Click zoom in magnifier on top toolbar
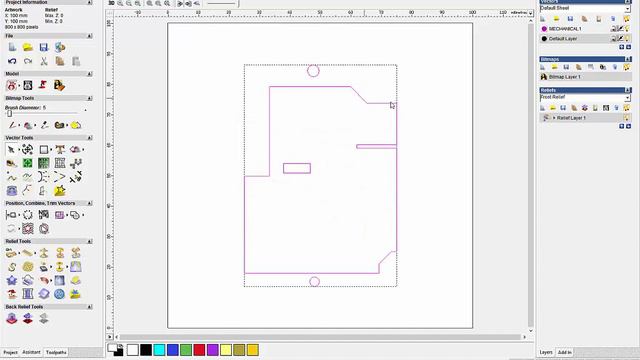The image size is (640, 360). pos(120,3)
